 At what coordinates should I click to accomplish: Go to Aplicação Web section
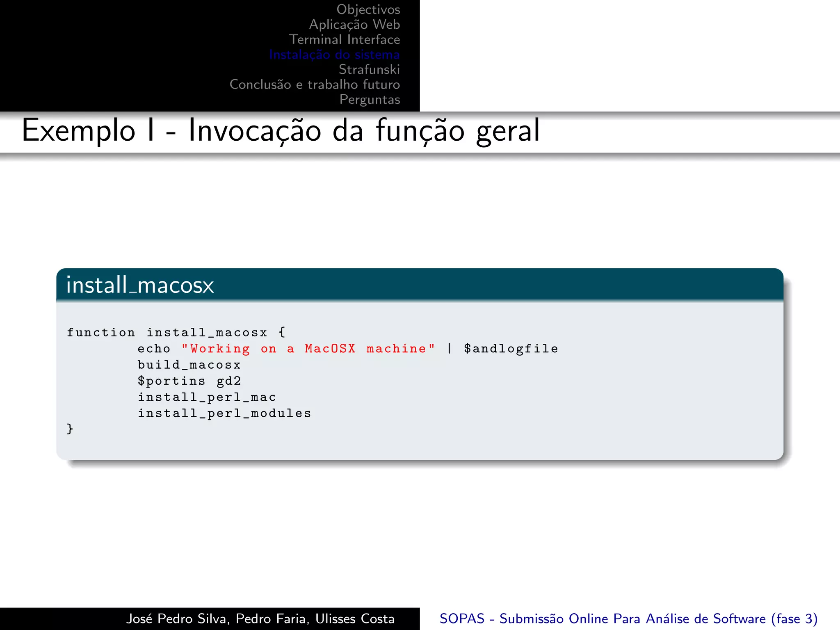[354, 25]
